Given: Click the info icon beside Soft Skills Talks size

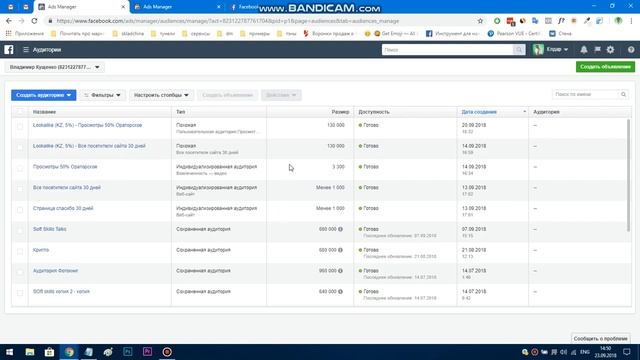Looking at the screenshot, I should click(x=340, y=229).
